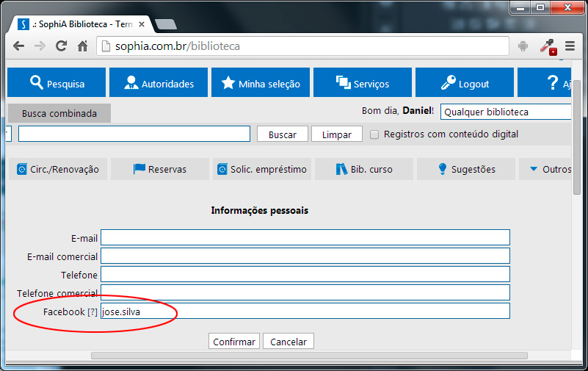Open the Reservas menu item
The height and width of the screenshot is (371, 588).
tap(159, 169)
